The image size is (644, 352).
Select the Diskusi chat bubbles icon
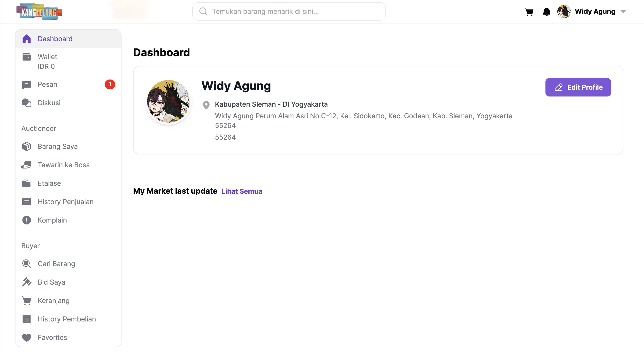point(26,103)
